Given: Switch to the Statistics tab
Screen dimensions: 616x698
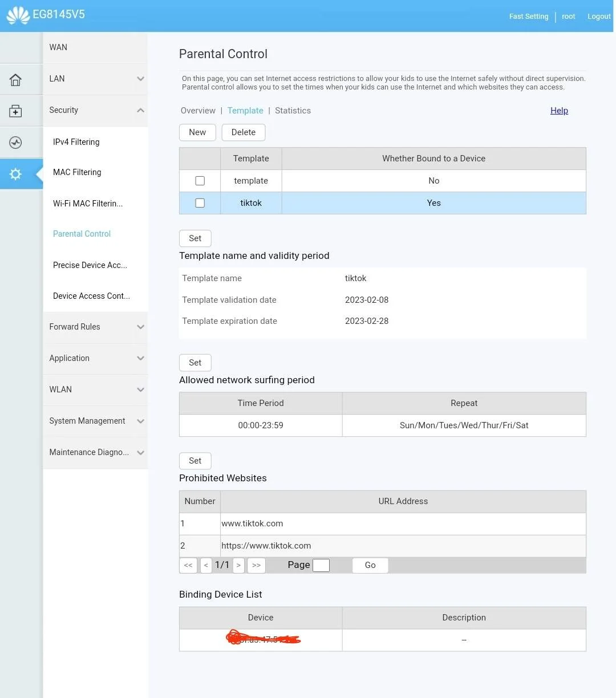Looking at the screenshot, I should coord(293,111).
